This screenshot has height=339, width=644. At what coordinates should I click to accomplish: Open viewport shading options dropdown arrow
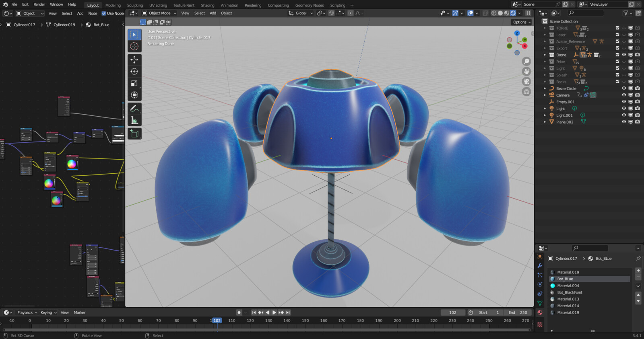point(520,13)
